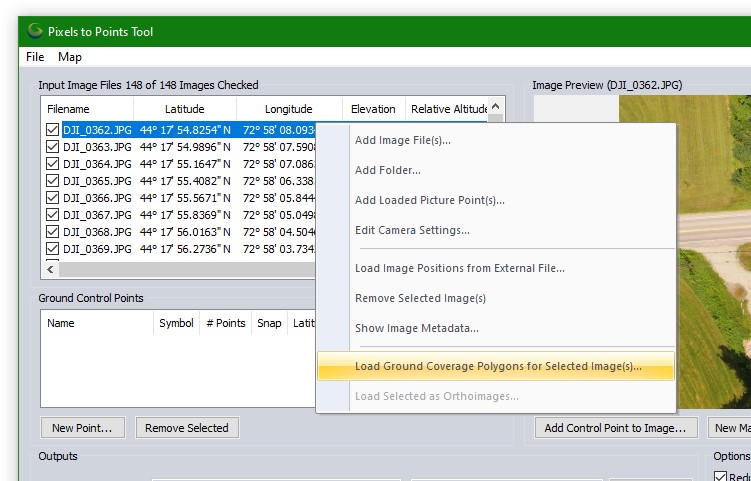Click the Elevation column header
The height and width of the screenshot is (481, 751).
tap(374, 109)
